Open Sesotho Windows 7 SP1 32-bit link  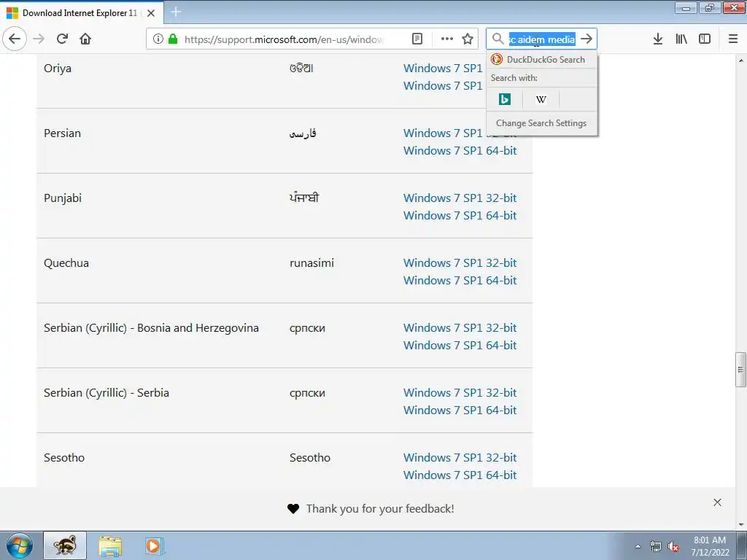click(x=460, y=458)
